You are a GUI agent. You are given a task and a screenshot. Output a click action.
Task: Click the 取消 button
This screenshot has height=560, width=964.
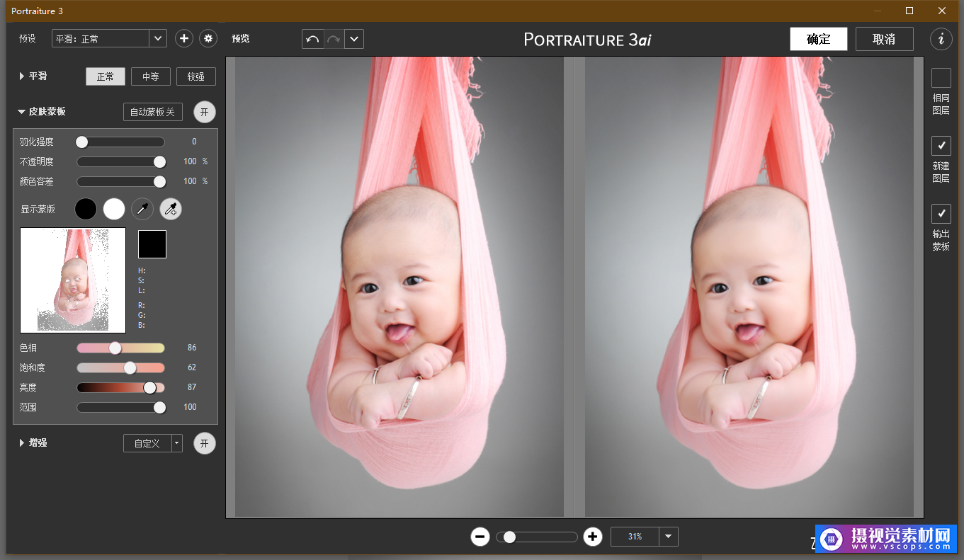(x=884, y=39)
